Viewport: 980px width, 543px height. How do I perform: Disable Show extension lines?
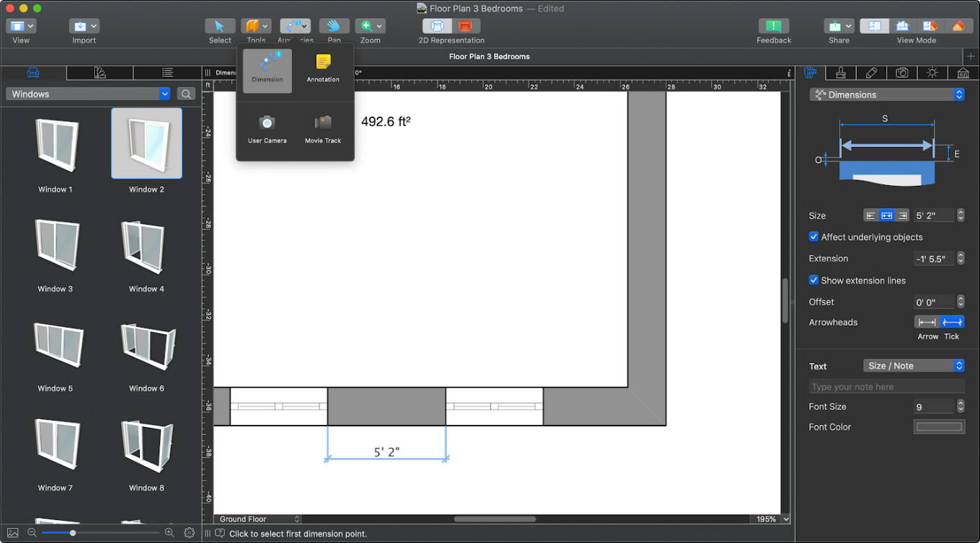pos(814,280)
